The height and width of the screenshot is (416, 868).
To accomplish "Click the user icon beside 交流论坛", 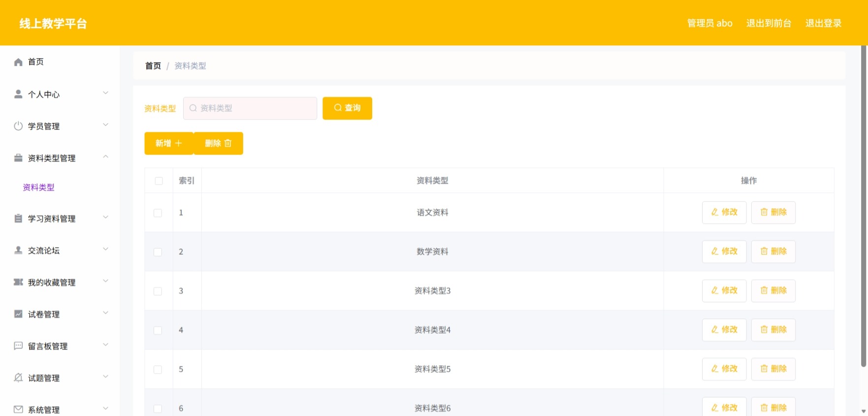I will [18, 250].
